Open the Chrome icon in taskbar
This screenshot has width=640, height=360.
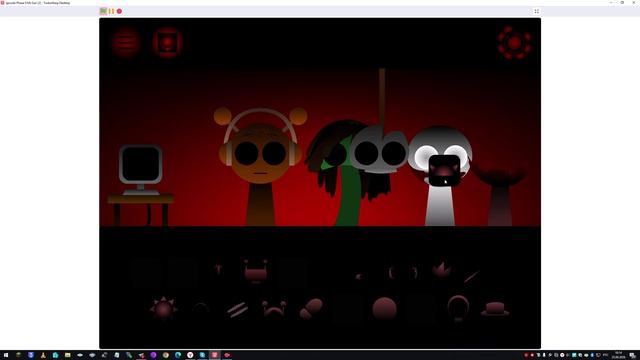coord(166,355)
